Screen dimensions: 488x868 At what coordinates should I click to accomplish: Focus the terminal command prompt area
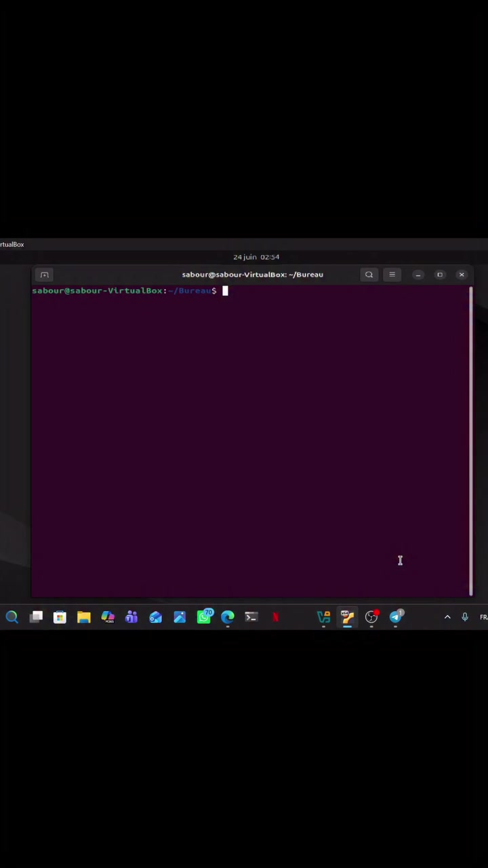[249, 441]
